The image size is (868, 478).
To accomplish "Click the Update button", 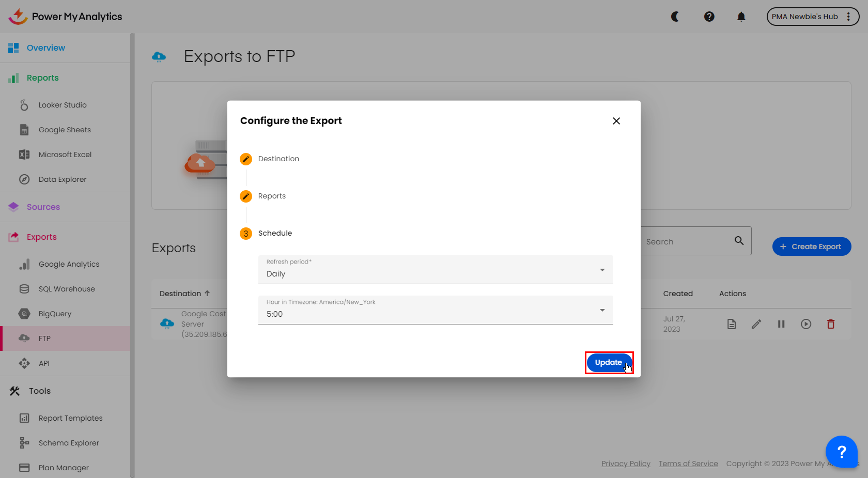I will (608, 362).
